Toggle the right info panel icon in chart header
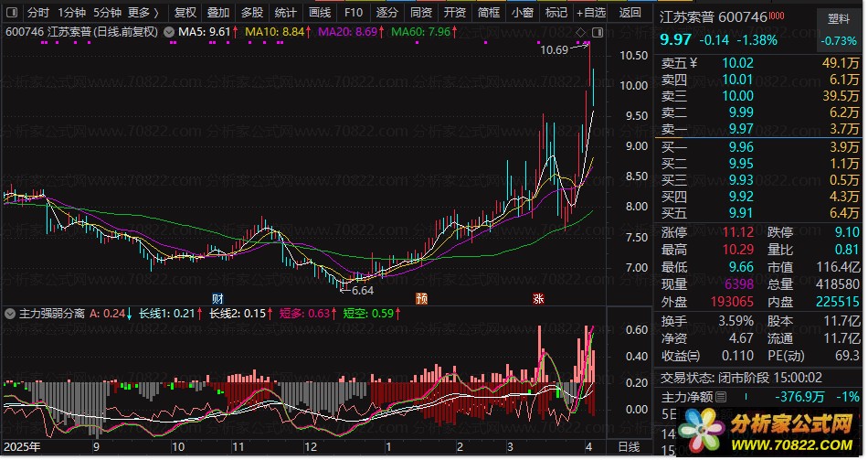The image size is (868, 460). [x=598, y=33]
